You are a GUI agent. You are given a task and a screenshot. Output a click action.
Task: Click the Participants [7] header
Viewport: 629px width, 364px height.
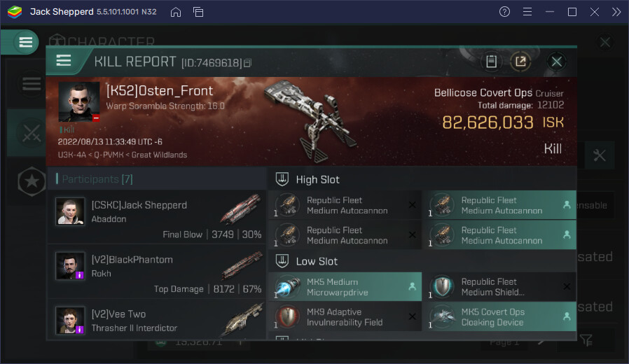[95, 179]
